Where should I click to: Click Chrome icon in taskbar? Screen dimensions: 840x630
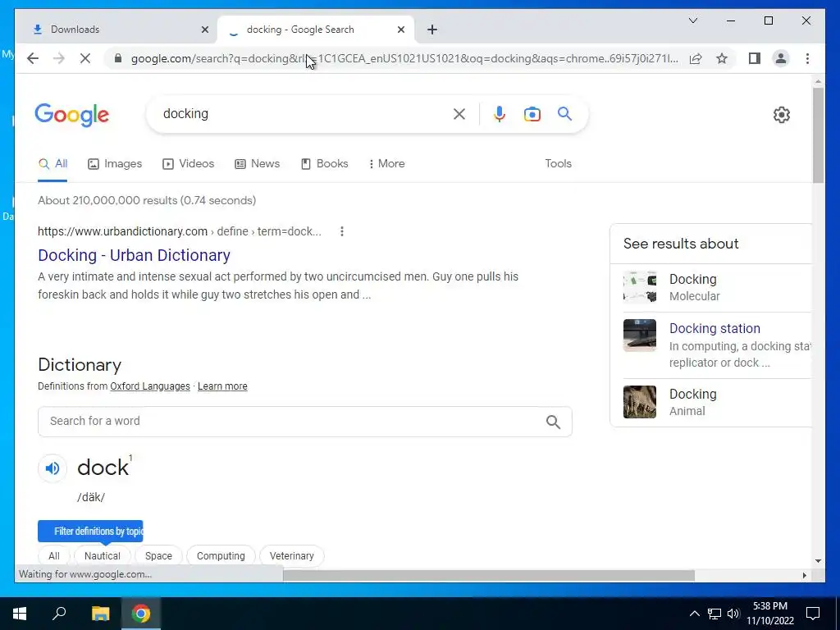click(141, 614)
